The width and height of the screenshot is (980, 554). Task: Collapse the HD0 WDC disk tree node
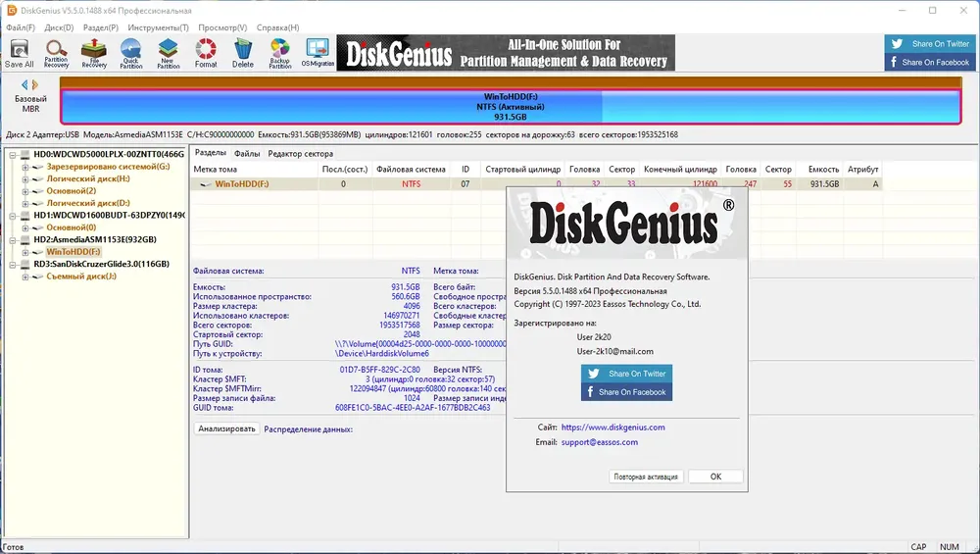coord(13,155)
